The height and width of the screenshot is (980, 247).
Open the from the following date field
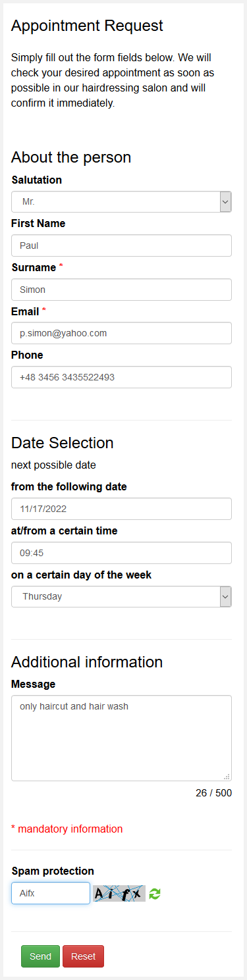(121, 509)
